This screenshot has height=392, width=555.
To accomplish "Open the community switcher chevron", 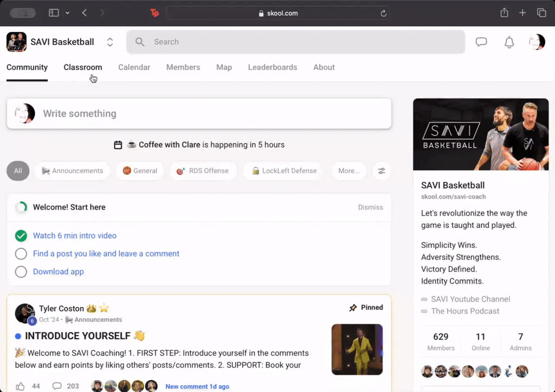I will point(109,42).
